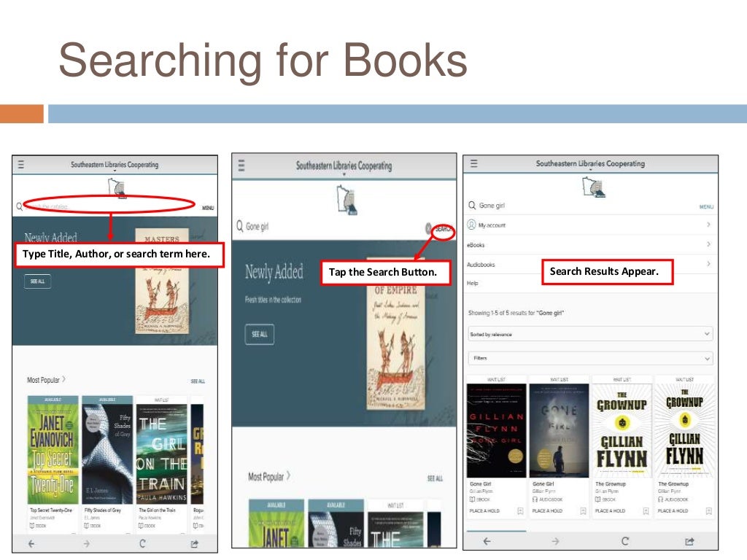The width and height of the screenshot is (747, 560).
Task: Tap the magnifier icon beside Gone girl in middle screen
Action: (x=239, y=226)
